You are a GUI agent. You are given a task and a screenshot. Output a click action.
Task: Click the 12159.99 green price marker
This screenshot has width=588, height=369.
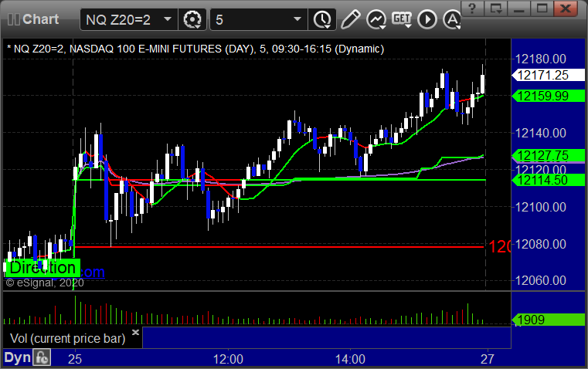click(549, 96)
